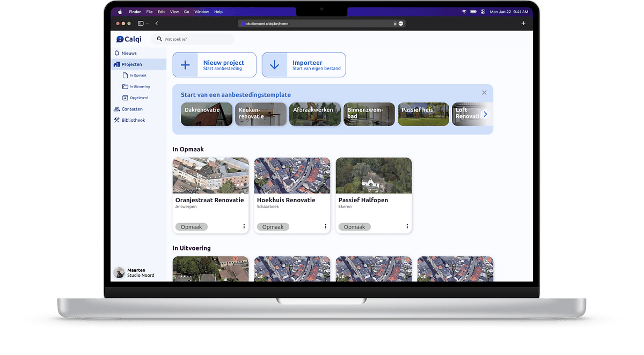The width and height of the screenshot is (644, 355).
Task: Select Projecten in the sidebar
Action: [x=131, y=64]
